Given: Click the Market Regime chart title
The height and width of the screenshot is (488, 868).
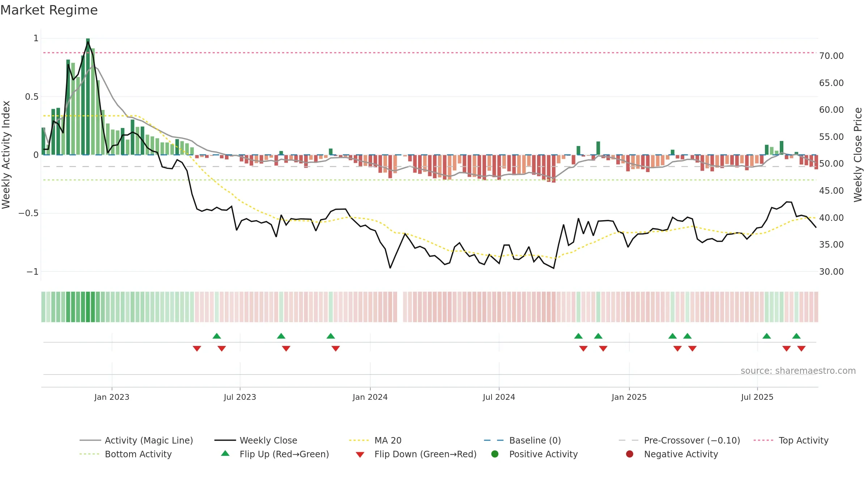Looking at the screenshot, I should click(x=49, y=10).
